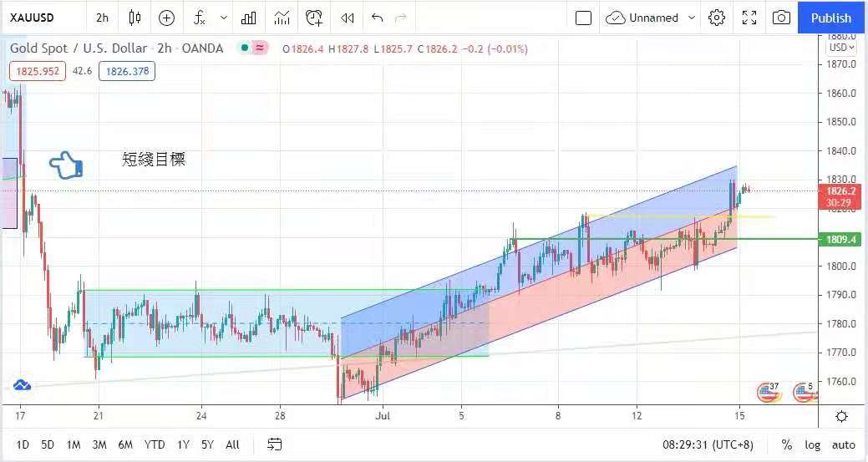Select the YTD date range
Image resolution: width=868 pixels, height=462 pixels.
click(154, 444)
